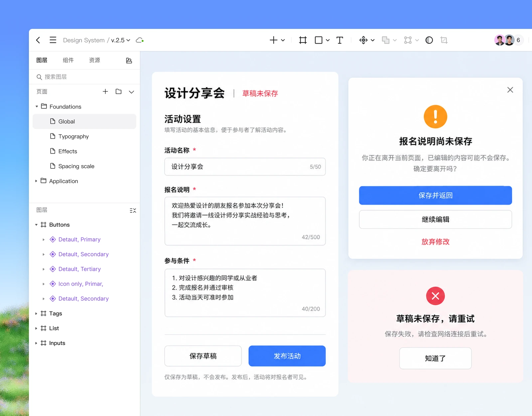
Task: Expand the List frame layer
Action: (36, 328)
